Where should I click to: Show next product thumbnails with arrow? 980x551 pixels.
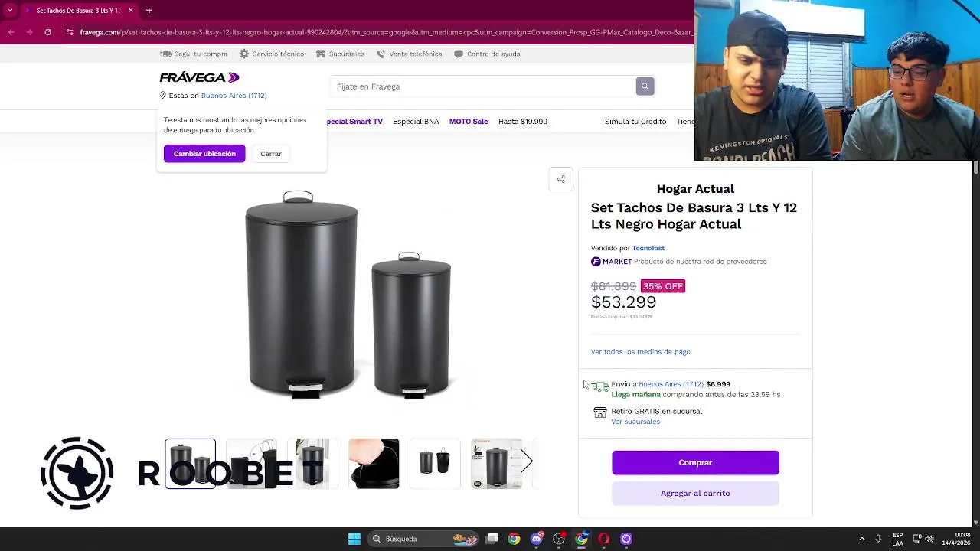527,461
